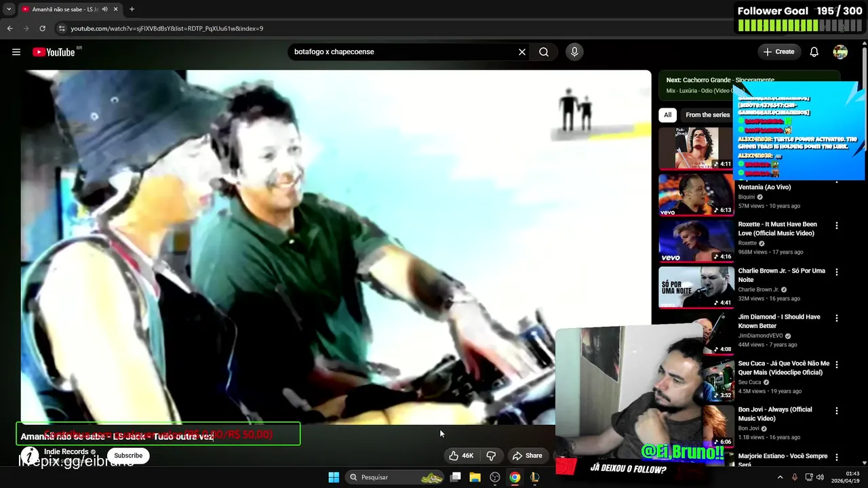Image resolution: width=868 pixels, height=488 pixels.
Task: Select the 'All' filter chip
Action: tap(667, 115)
